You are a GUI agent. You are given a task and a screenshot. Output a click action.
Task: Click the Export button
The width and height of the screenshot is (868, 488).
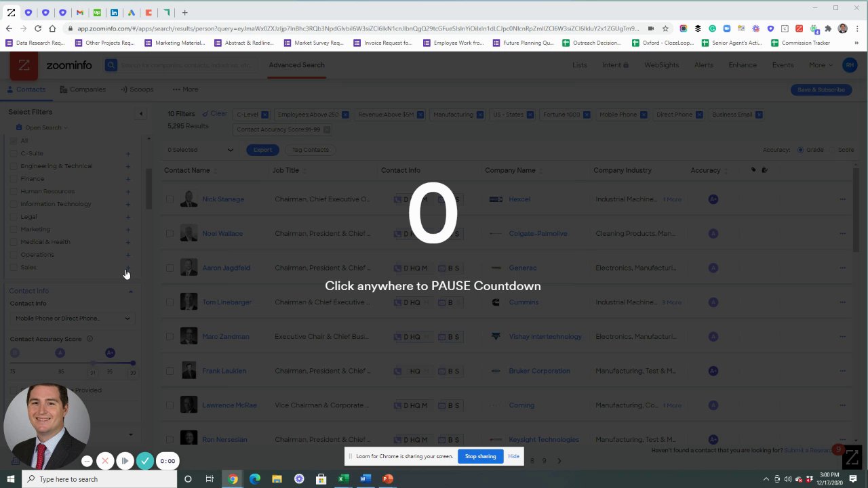click(262, 150)
